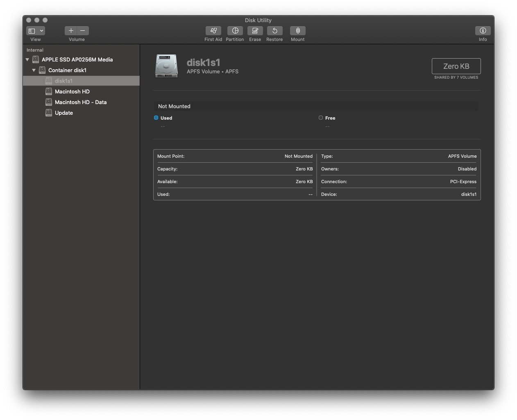This screenshot has width=517, height=420.
Task: Open the Partition tool
Action: click(x=235, y=31)
